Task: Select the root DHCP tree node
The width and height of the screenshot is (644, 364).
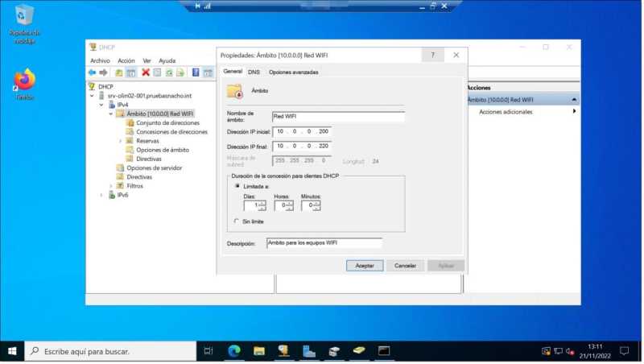Action: coord(105,87)
